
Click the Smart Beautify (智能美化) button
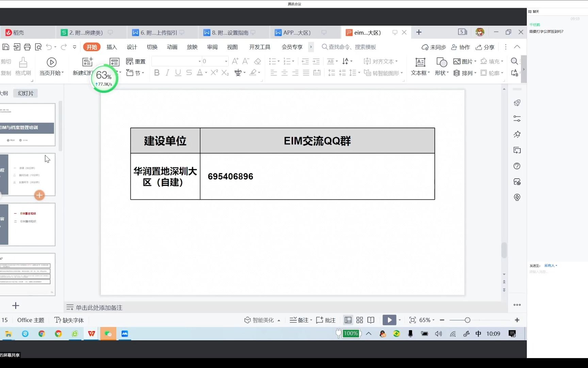[x=262, y=320]
